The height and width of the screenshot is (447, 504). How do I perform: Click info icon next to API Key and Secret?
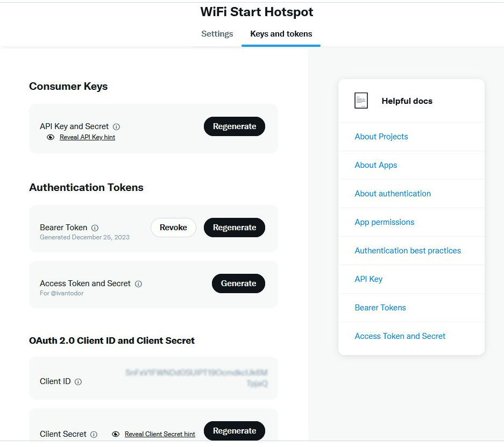(117, 127)
